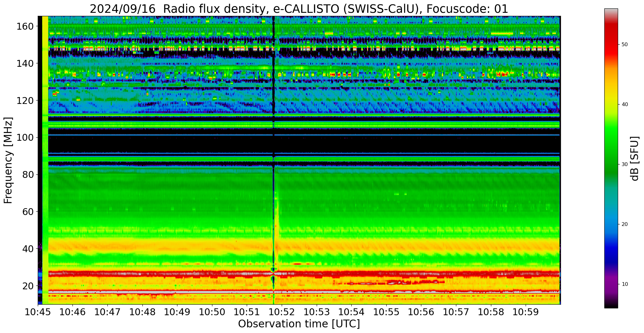The image size is (644, 333).
Task: Click the 10:53 time tick label
Action: 317,312
